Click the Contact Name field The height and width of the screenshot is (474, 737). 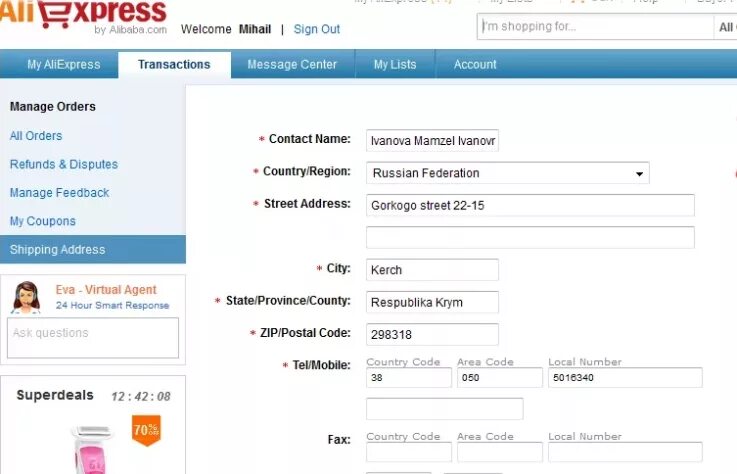tap(432, 141)
